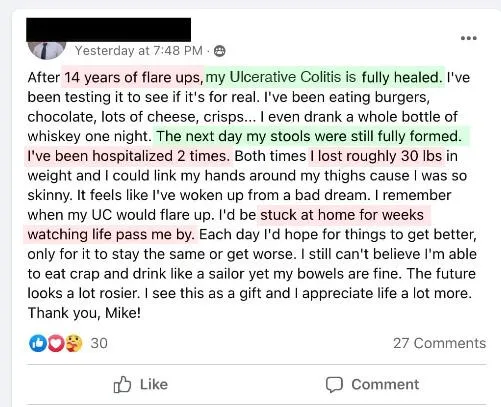
Task: Click the Like button label
Action: pyautogui.click(x=154, y=384)
